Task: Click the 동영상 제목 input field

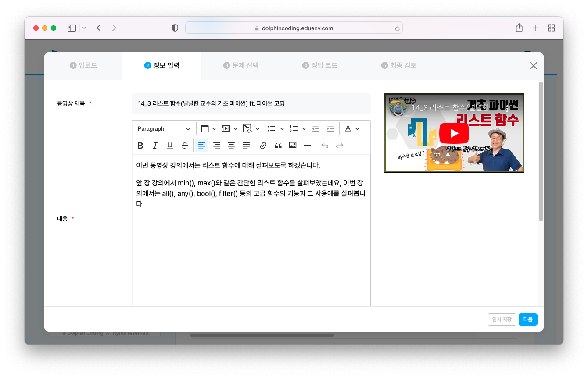Action: (251, 103)
